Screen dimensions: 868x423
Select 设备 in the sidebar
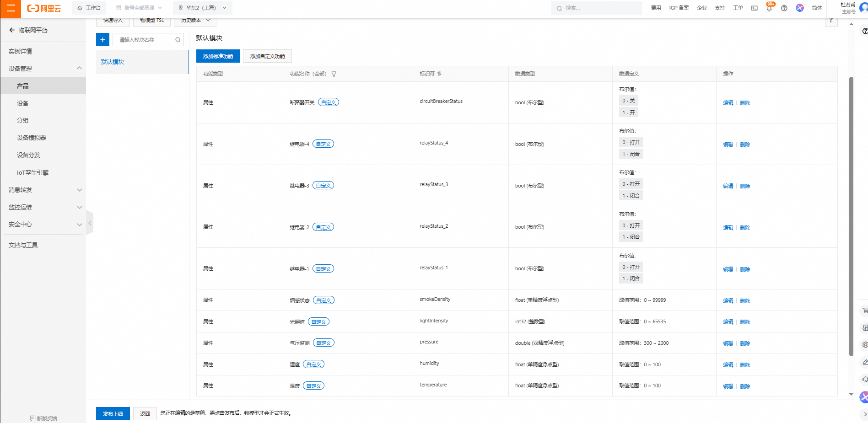tap(23, 103)
